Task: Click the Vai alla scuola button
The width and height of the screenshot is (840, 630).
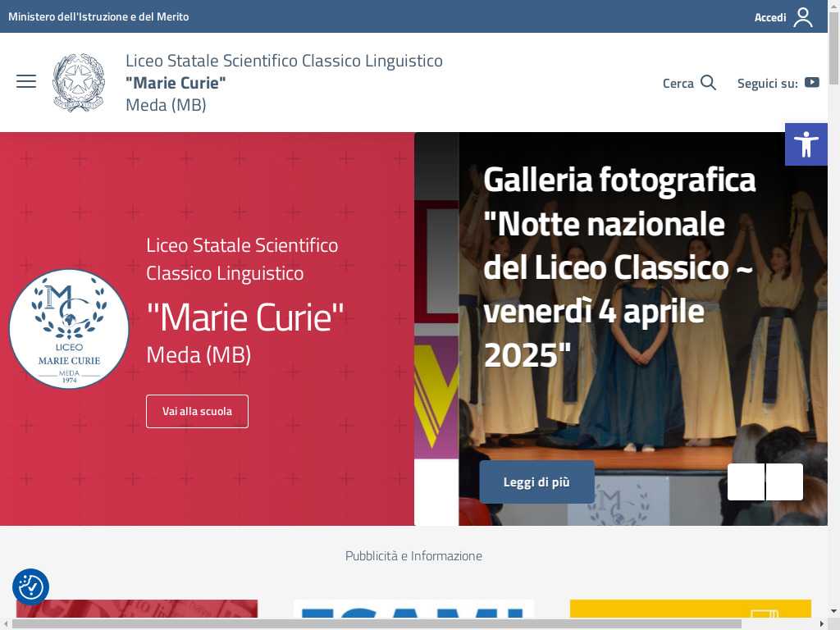Action: pos(197,412)
